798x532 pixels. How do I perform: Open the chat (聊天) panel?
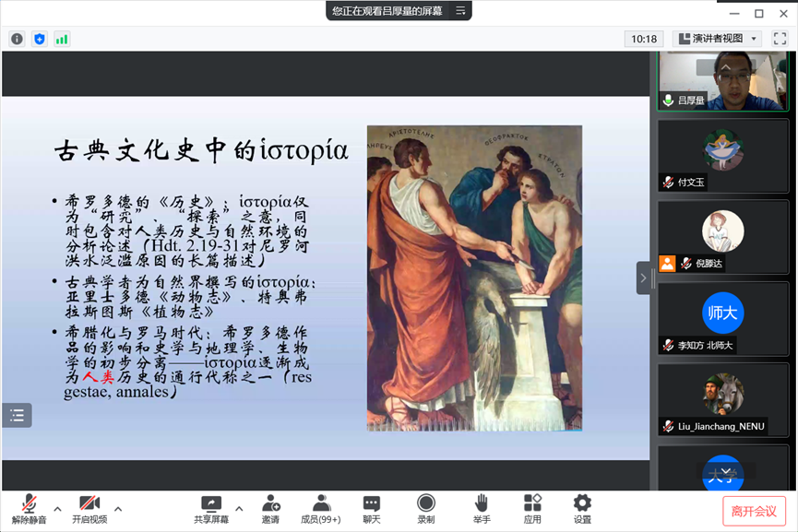pos(371,508)
